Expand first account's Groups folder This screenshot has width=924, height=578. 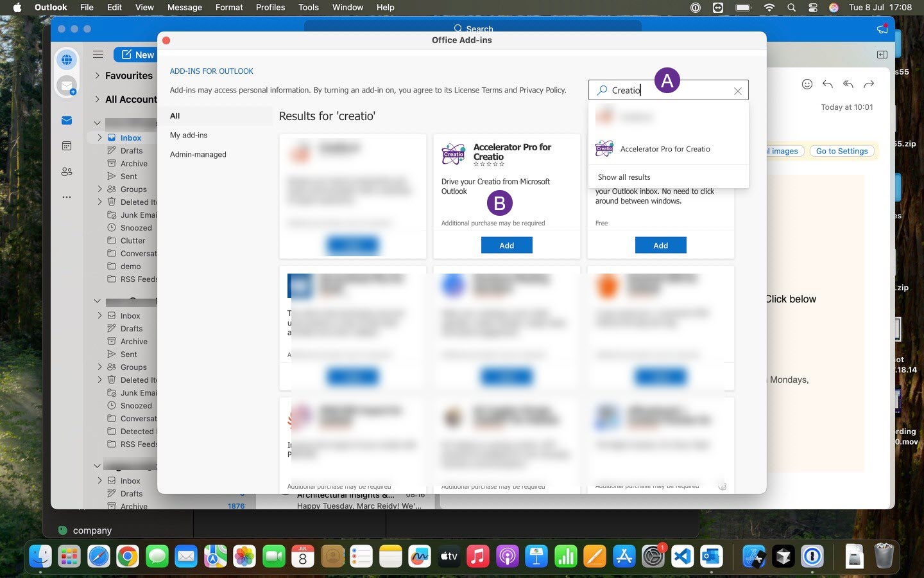[99, 189]
